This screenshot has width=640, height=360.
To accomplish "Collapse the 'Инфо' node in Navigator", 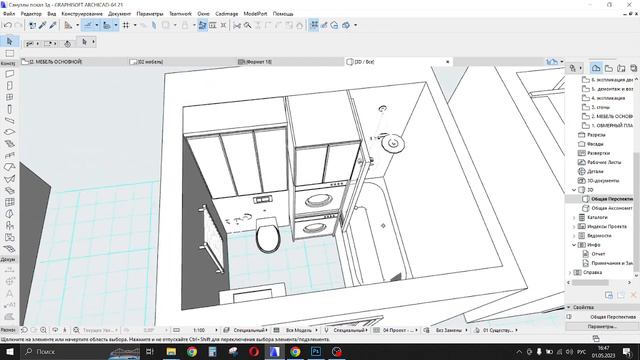I will [574, 245].
